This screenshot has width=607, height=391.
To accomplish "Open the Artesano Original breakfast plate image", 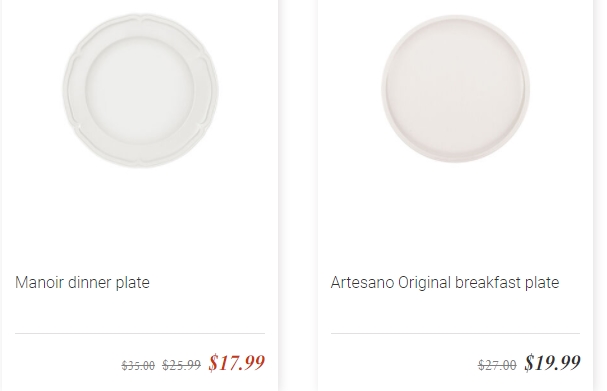I will (x=456, y=89).
